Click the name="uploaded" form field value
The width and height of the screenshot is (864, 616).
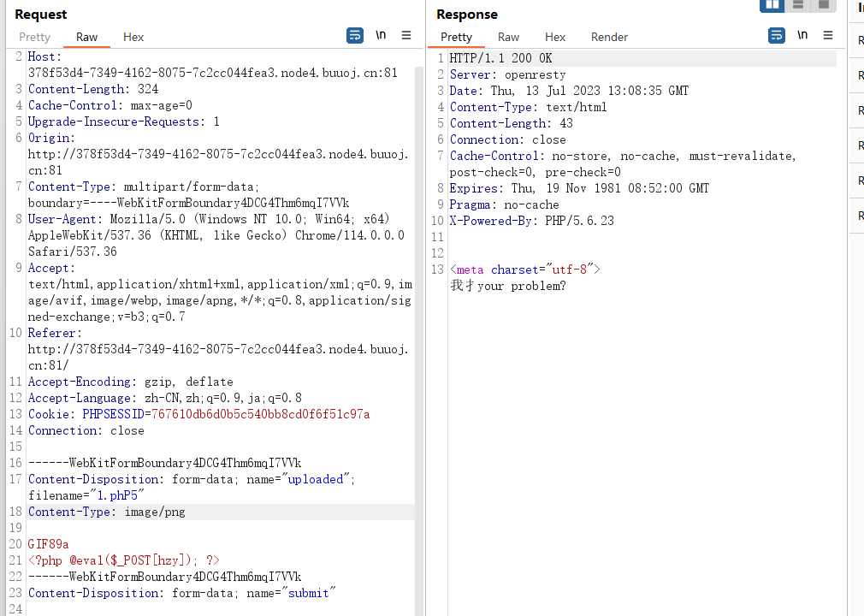pyautogui.click(x=315, y=479)
